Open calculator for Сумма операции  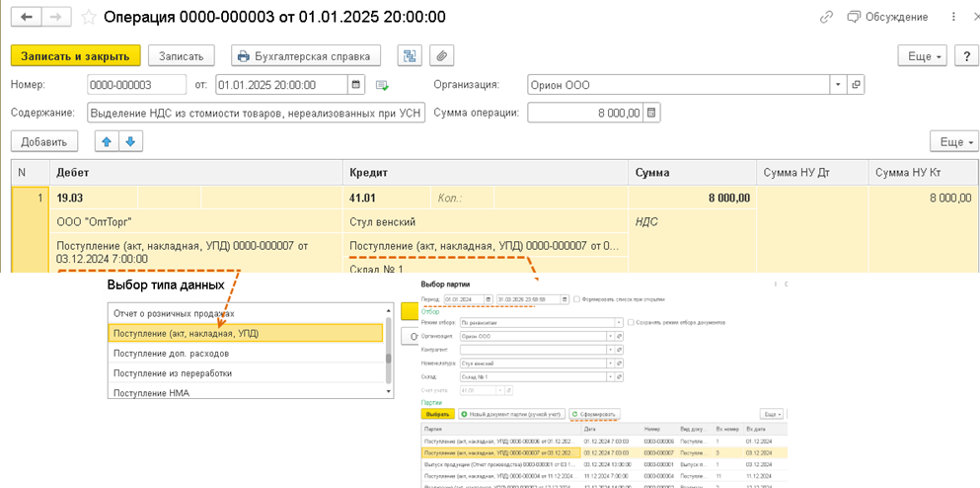point(651,113)
